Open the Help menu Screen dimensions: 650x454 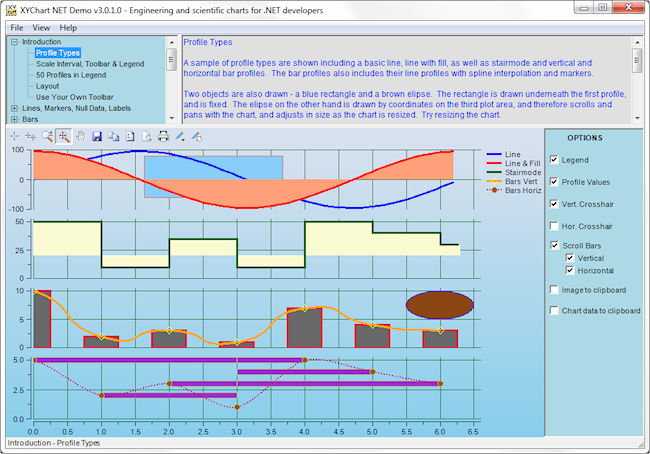[x=68, y=28]
